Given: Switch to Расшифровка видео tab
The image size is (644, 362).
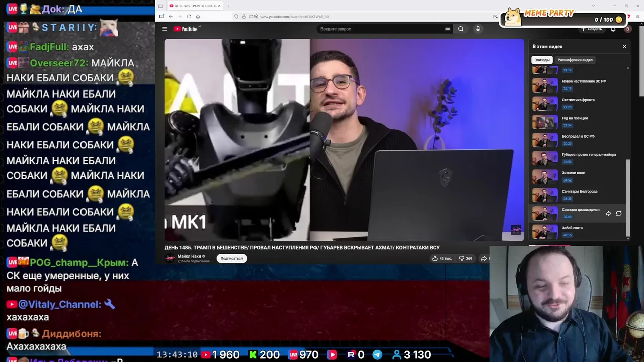Looking at the screenshot, I should [575, 60].
